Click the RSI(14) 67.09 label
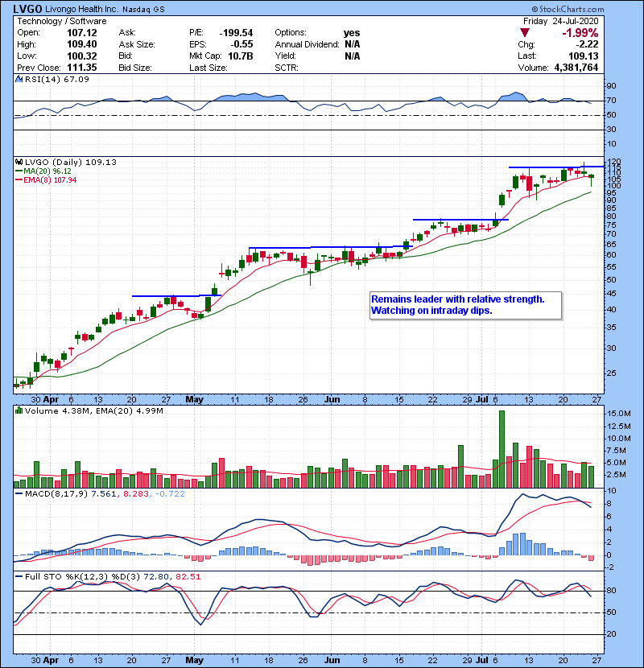 coord(56,79)
